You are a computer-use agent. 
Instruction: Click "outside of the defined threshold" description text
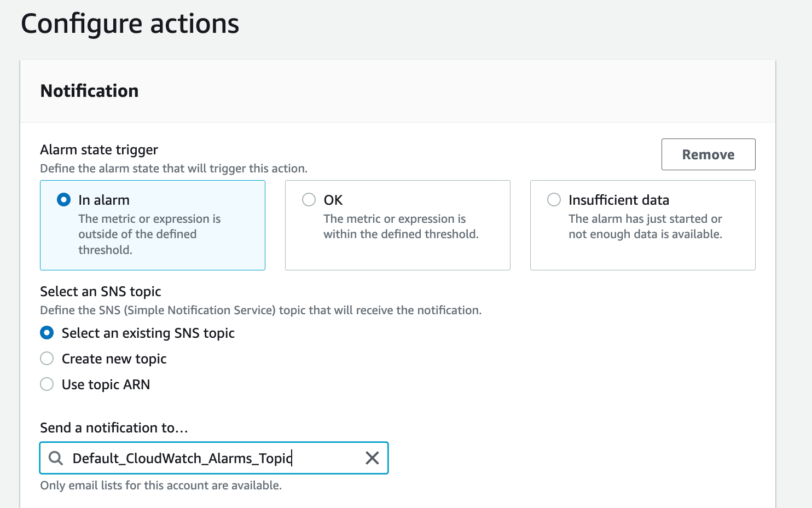(137, 234)
